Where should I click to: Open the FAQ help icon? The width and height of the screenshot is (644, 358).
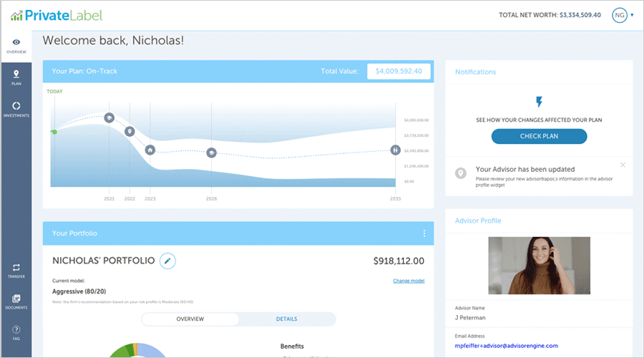pyautogui.click(x=16, y=332)
